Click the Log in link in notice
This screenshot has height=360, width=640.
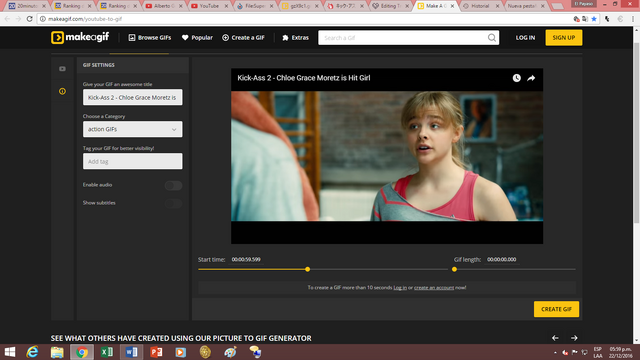(x=400, y=287)
